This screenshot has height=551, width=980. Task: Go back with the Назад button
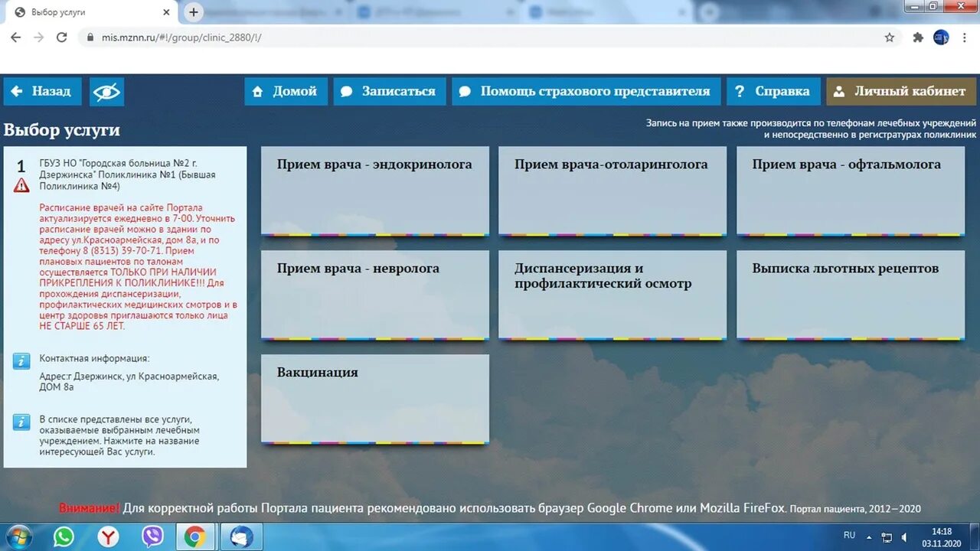42,91
